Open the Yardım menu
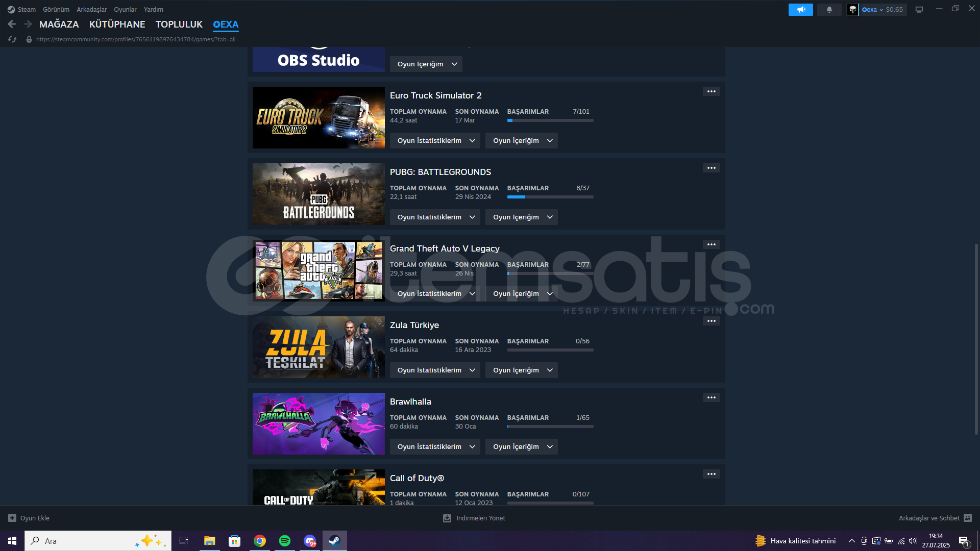The height and width of the screenshot is (551, 980). pos(154,9)
